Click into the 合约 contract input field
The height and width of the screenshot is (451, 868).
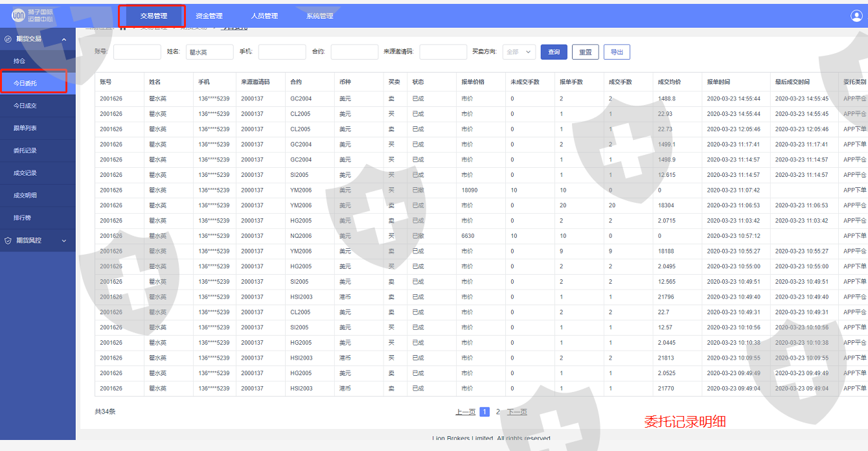[x=354, y=52]
